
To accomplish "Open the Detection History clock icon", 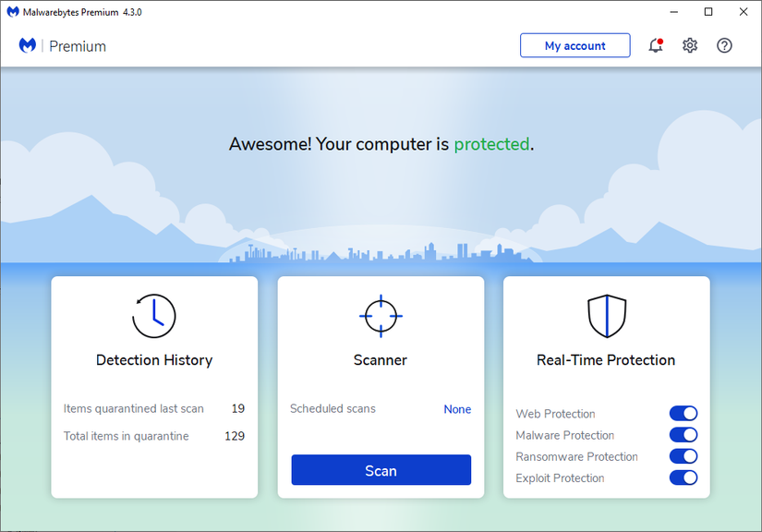I will point(153,315).
